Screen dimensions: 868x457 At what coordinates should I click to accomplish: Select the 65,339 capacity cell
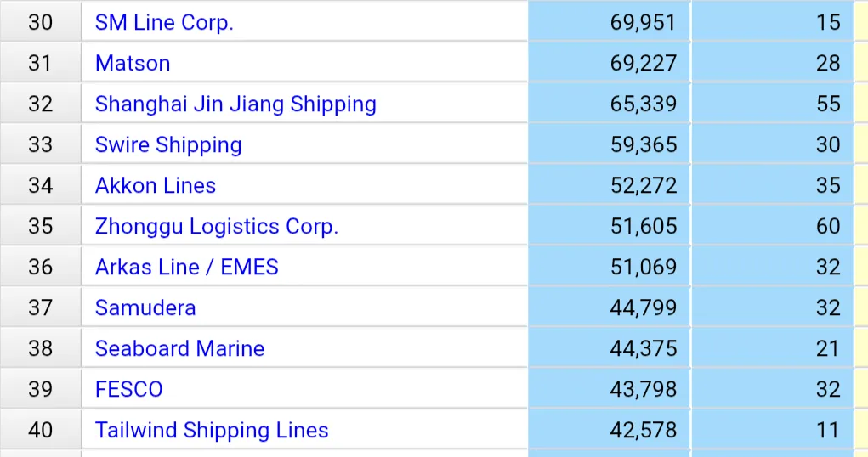point(610,104)
